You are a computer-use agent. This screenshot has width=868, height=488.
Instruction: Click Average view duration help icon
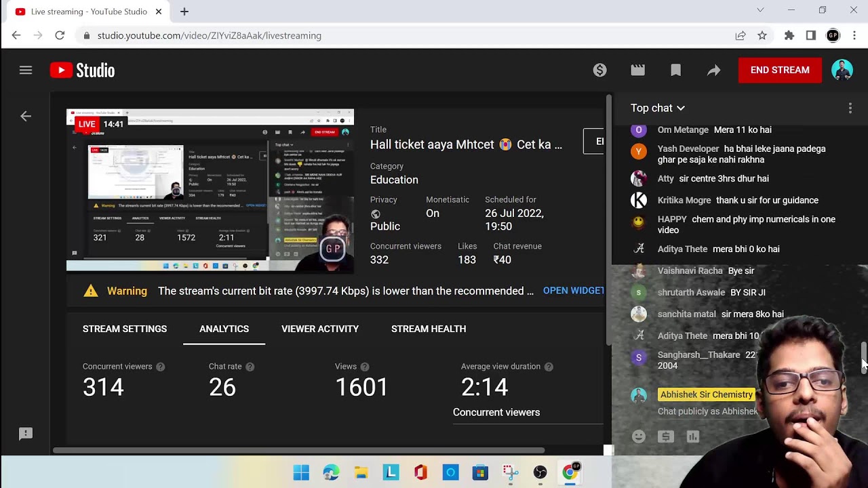pyautogui.click(x=549, y=367)
